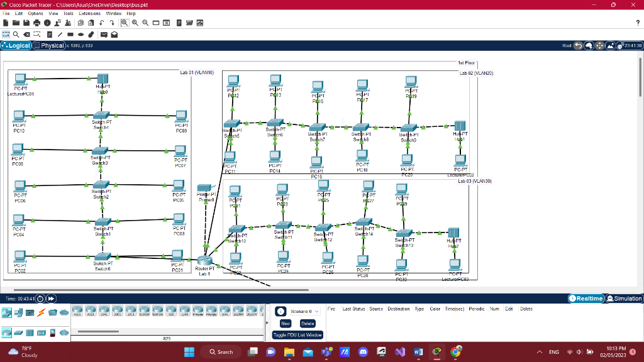Click the Printer0 device on canvas
644x362 pixels.
click(206, 189)
